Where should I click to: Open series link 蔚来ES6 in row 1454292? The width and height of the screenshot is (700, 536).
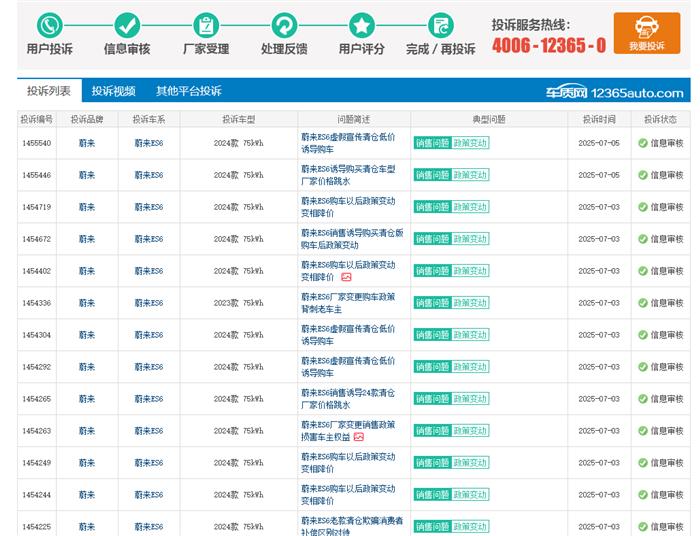149,367
